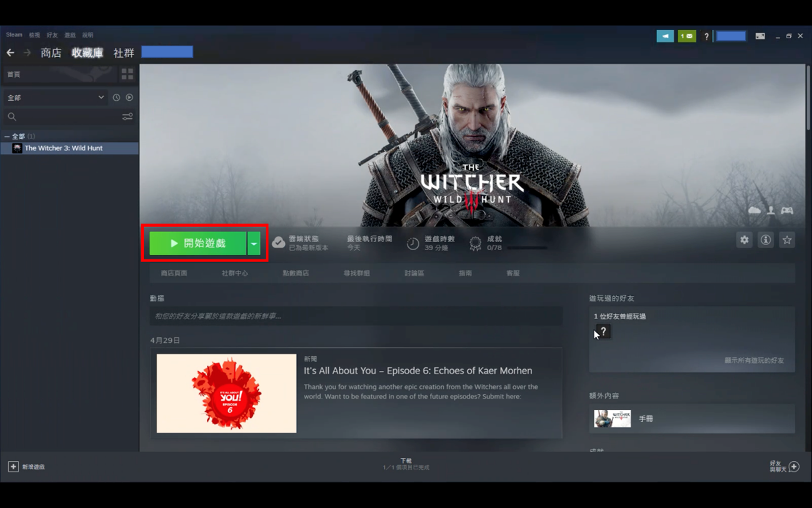Show game info circle icon

[765, 240]
